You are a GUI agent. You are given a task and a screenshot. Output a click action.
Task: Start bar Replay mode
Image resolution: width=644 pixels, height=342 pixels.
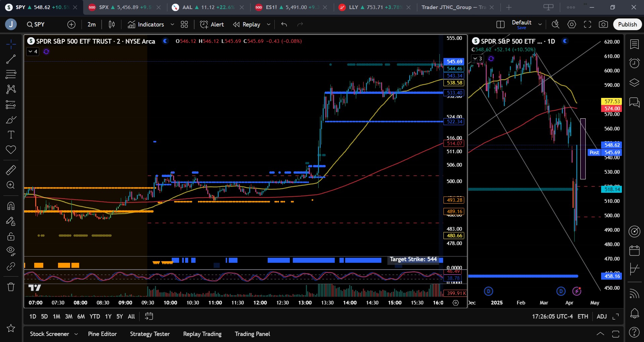247,24
